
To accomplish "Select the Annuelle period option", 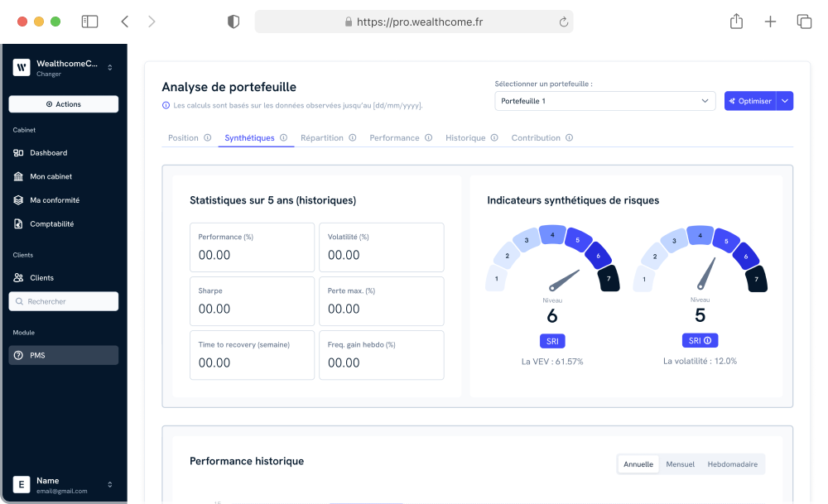I will 638,464.
